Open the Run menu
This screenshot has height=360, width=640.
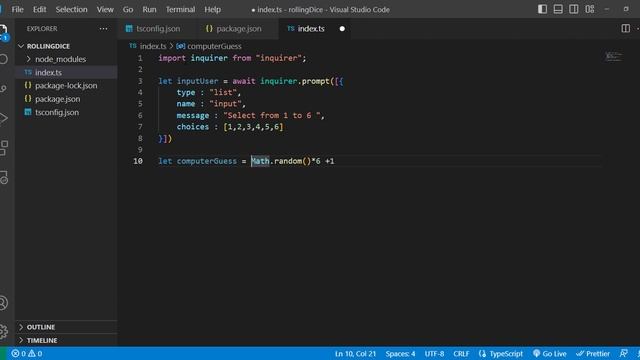[149, 9]
